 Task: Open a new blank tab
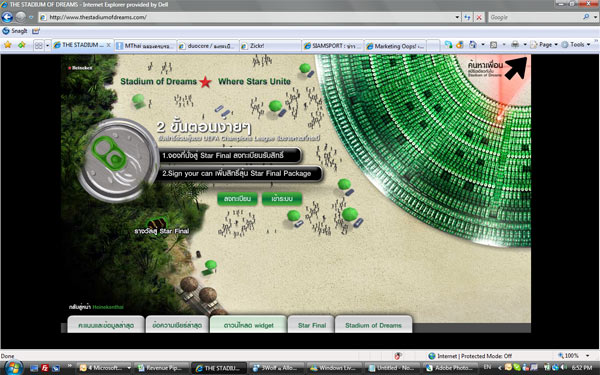[x=433, y=46]
